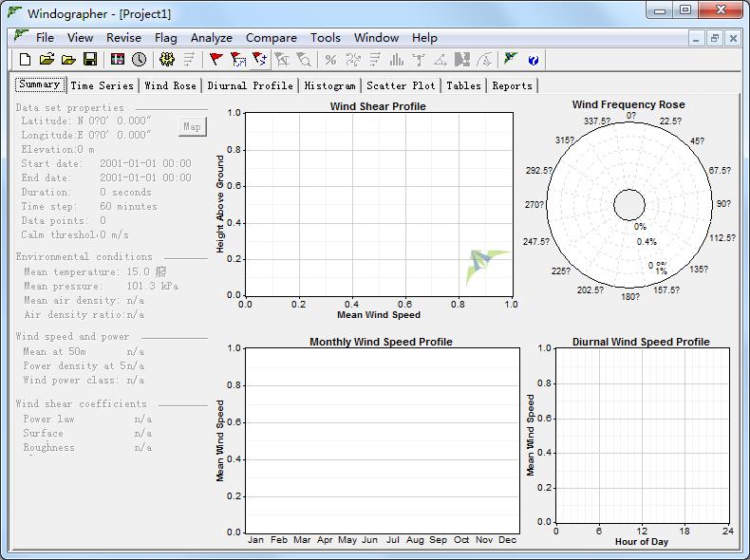This screenshot has width=750, height=560.
Task: Click the second yellow open folder icon
Action: tap(69, 59)
